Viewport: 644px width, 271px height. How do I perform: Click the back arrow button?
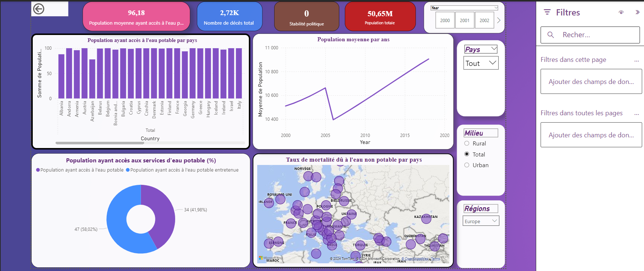click(39, 9)
